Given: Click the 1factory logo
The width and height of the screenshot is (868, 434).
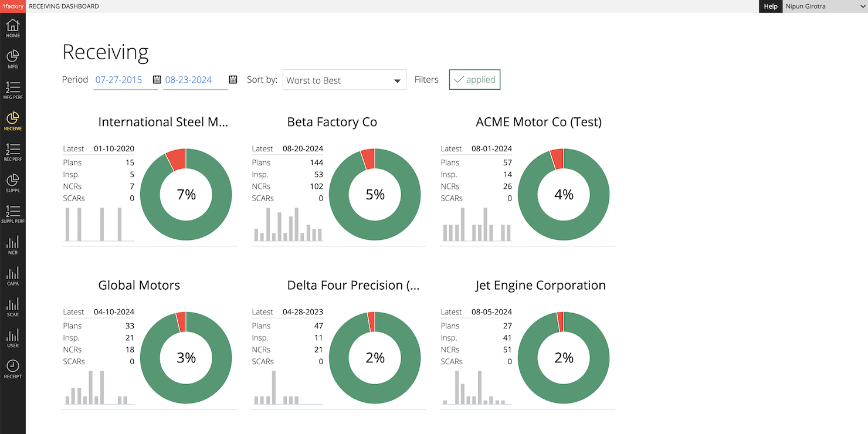Looking at the screenshot, I should pyautogui.click(x=12, y=6).
